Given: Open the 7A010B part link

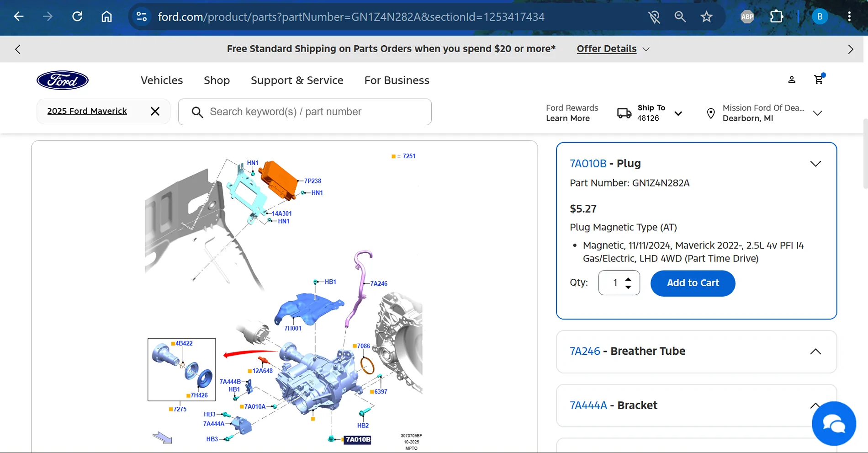Looking at the screenshot, I should coord(588,164).
